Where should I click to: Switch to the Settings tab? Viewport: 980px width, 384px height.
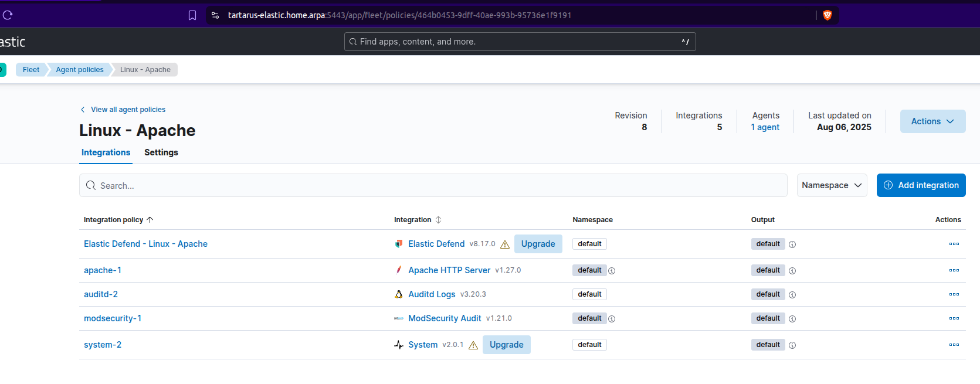tap(161, 152)
